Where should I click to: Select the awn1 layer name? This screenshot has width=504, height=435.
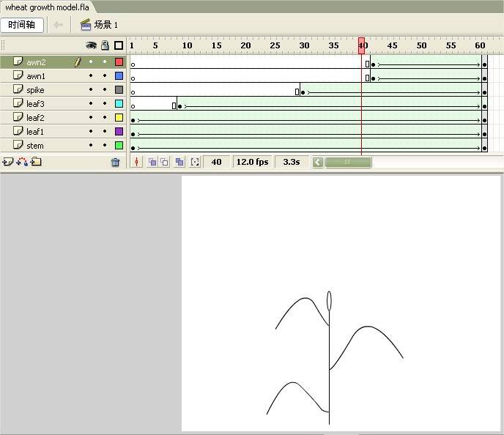[36, 76]
